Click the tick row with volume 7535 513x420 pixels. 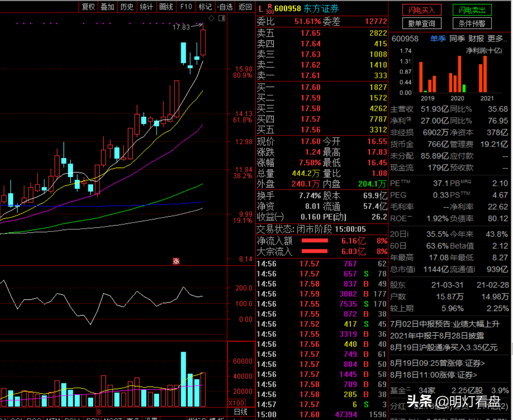tap(321, 304)
